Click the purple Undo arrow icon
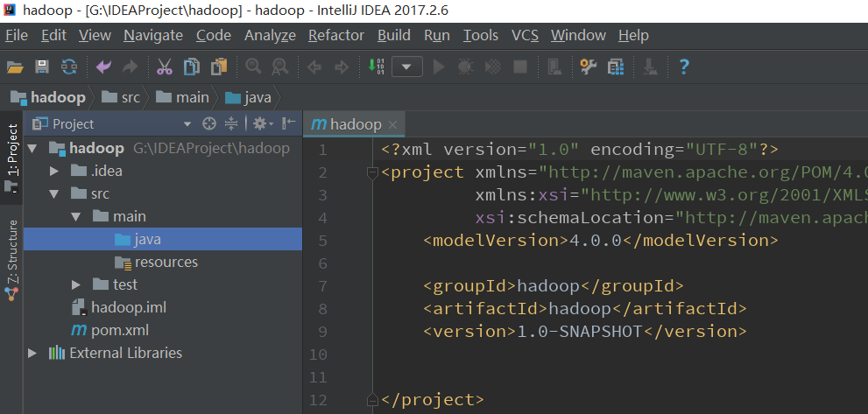The image size is (868, 414). [x=103, y=67]
